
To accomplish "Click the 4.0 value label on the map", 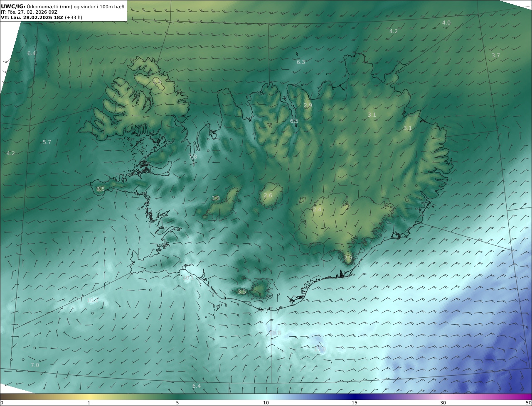I will [x=446, y=23].
